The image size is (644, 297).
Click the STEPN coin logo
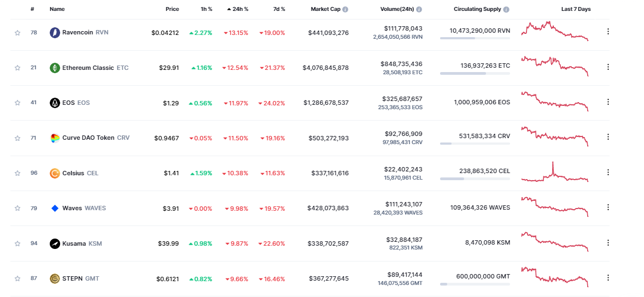[55, 278]
